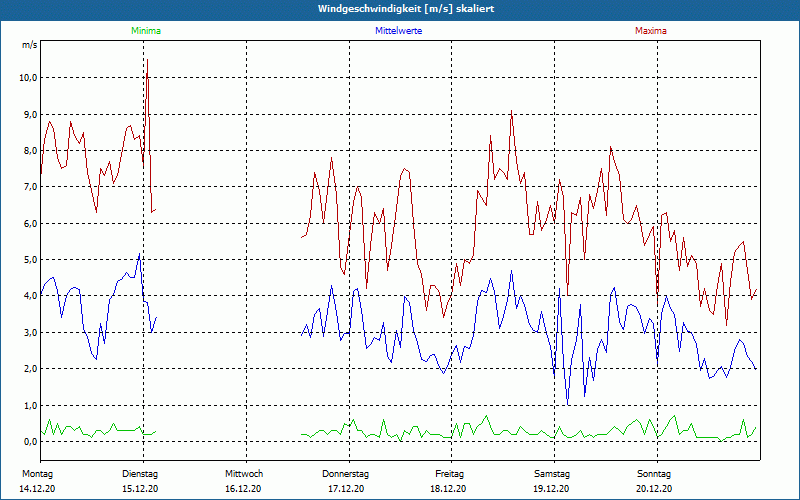This screenshot has height=500, width=800.
Task: Click the 10,0 y-axis value
Action: [x=27, y=78]
